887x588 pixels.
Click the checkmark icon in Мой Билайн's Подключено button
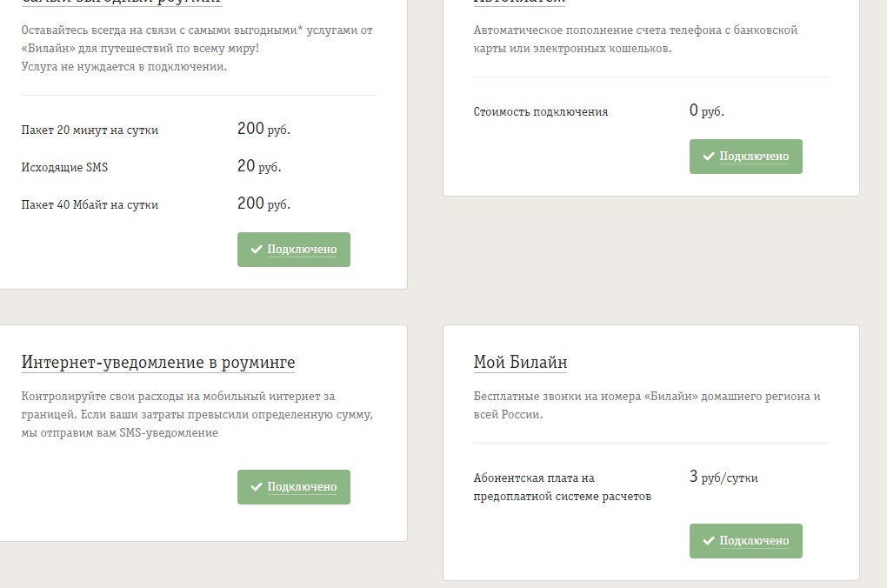[x=709, y=541]
